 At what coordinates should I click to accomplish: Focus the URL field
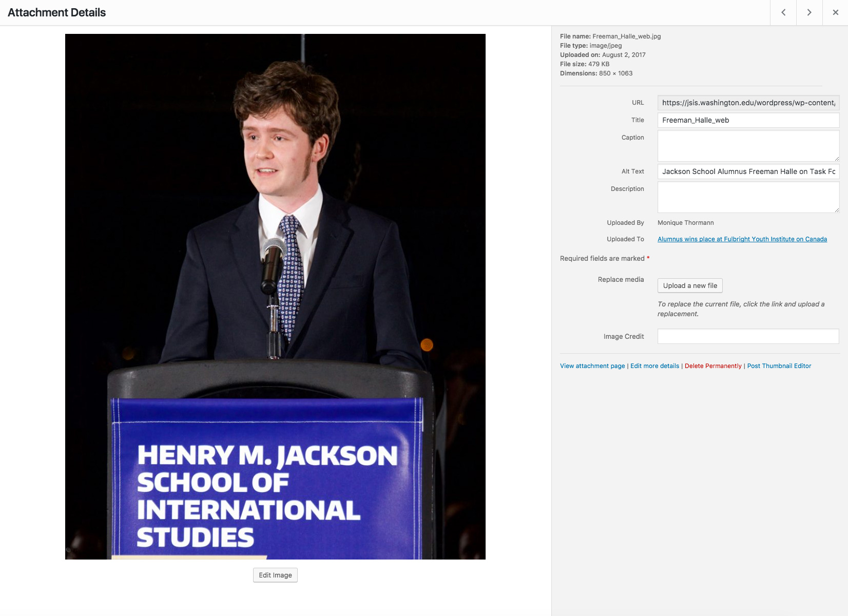748,103
